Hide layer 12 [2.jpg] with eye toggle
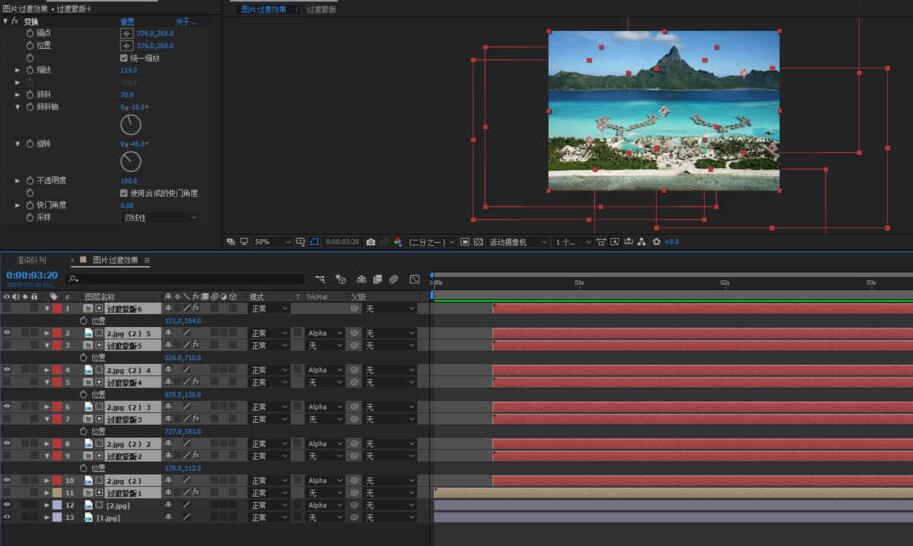Screen dimensions: 913x546 pos(6,505)
